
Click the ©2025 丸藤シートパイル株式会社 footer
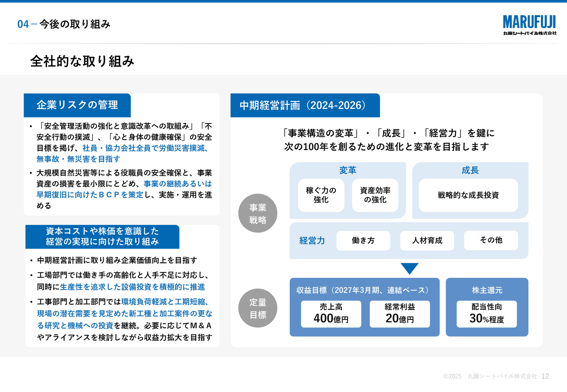click(x=490, y=376)
